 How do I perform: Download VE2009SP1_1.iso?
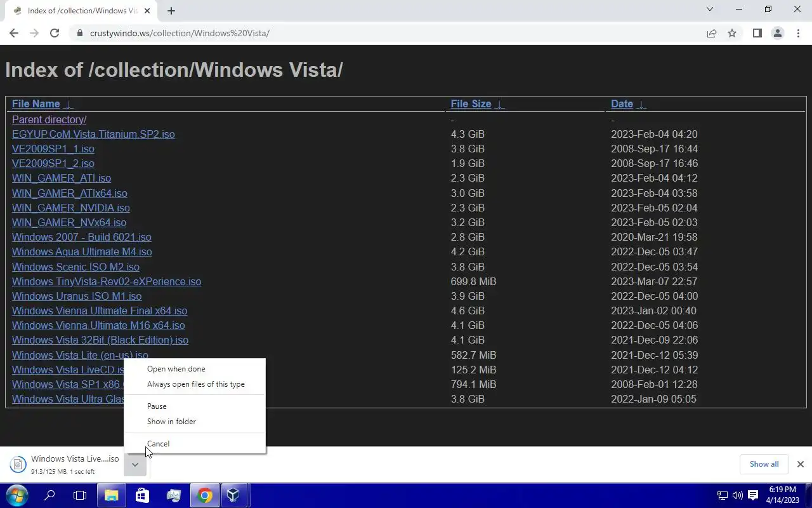pos(53,149)
